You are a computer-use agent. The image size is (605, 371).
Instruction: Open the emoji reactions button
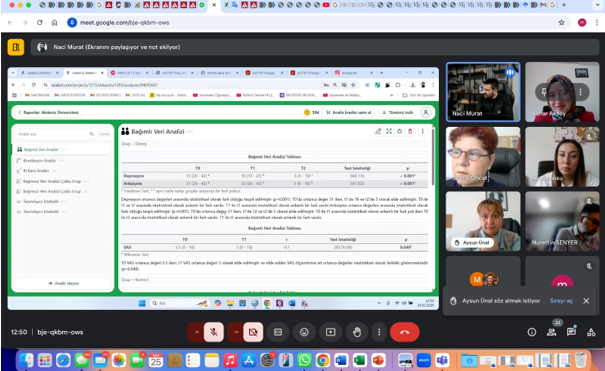tap(304, 332)
